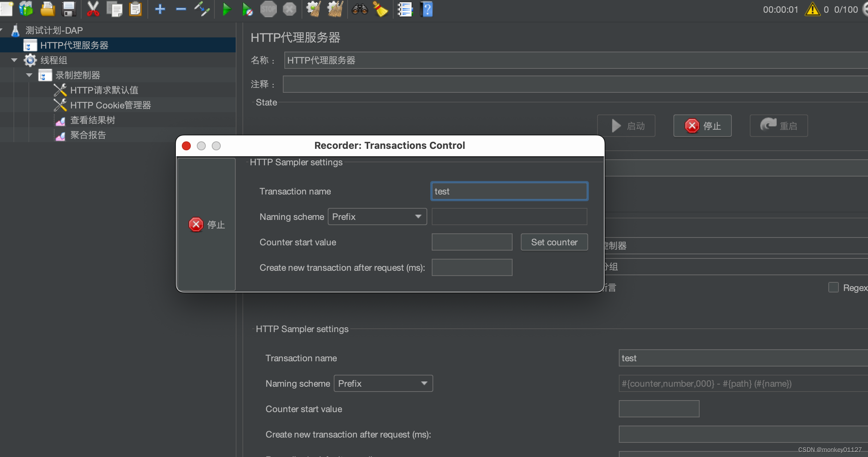Image resolution: width=868 pixels, height=457 pixels.
Task: Create a new test plan via toolbar
Action: (6, 9)
